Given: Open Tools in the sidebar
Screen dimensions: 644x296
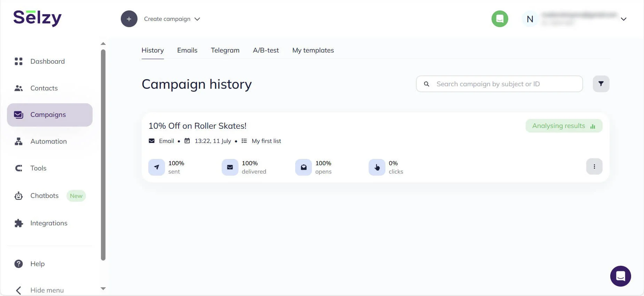Looking at the screenshot, I should 50,168.
